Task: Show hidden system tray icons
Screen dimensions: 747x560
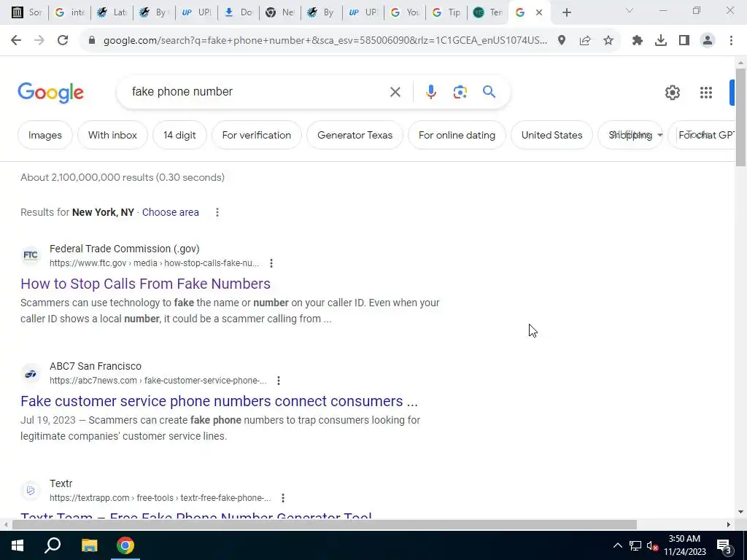Action: point(617,545)
